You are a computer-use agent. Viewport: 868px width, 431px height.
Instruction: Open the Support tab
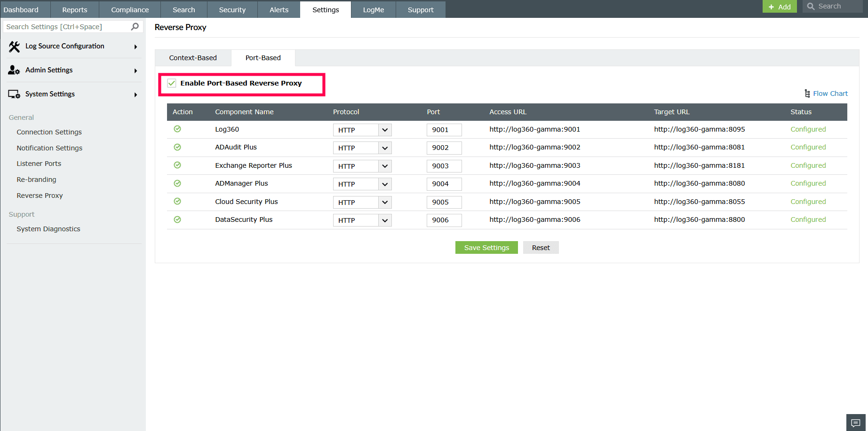[421, 9]
